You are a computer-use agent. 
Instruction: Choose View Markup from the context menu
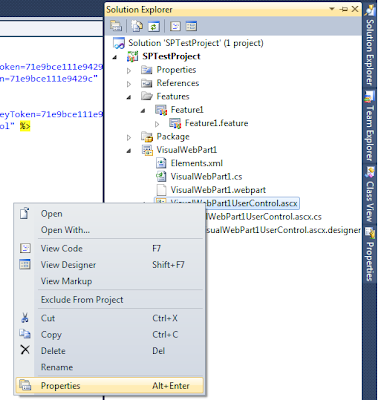[x=109, y=281]
